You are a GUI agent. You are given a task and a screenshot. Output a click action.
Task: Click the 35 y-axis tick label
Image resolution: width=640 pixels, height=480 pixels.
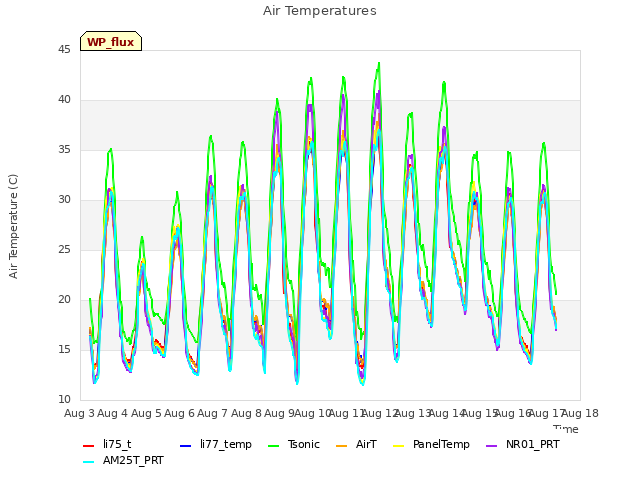pyautogui.click(x=64, y=150)
